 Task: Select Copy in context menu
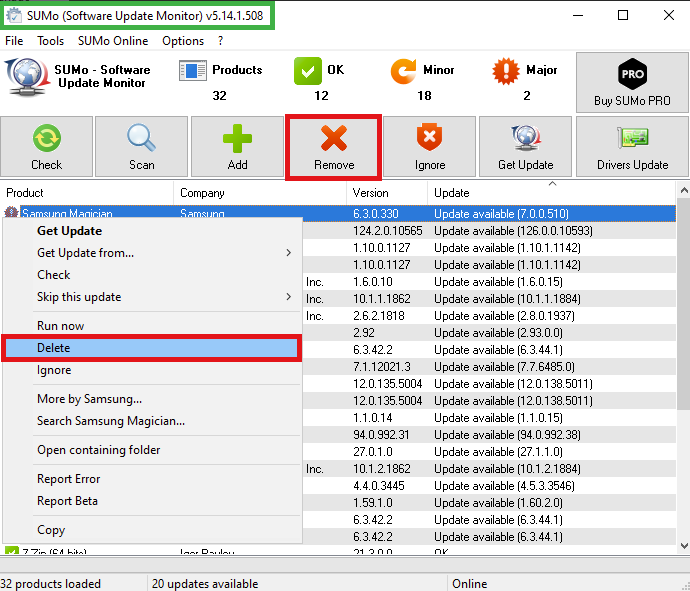151,530
